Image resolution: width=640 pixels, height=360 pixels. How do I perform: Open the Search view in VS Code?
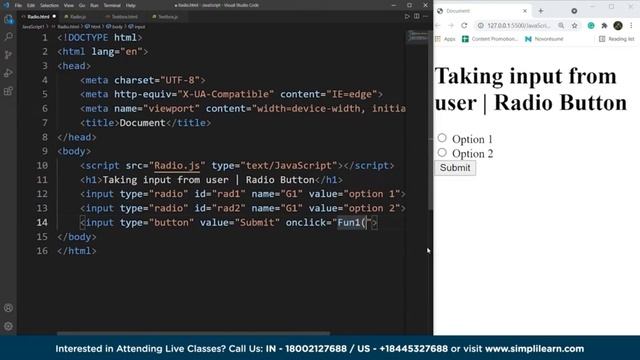click(x=8, y=37)
